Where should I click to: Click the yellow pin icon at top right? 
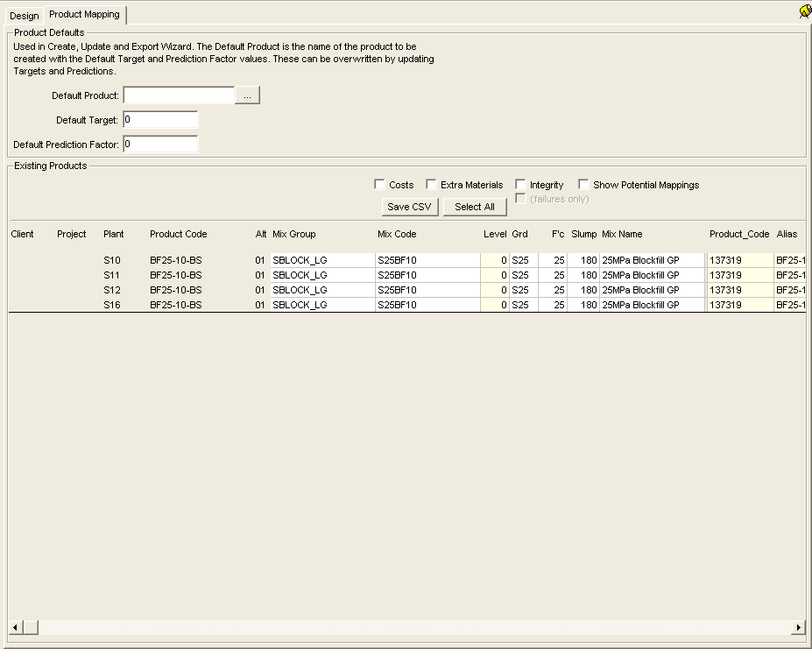pos(805,11)
